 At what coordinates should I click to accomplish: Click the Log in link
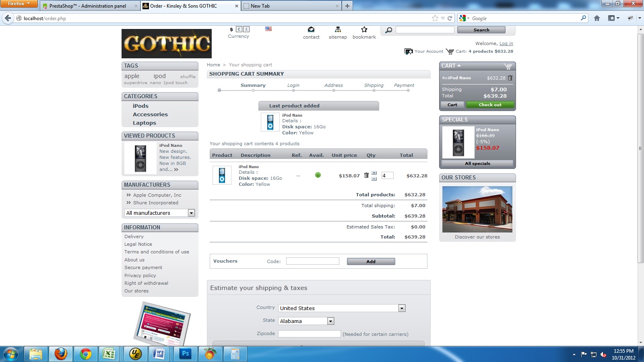coord(506,43)
